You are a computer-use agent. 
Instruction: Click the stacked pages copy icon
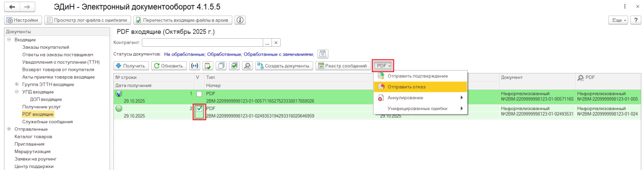tap(221, 66)
